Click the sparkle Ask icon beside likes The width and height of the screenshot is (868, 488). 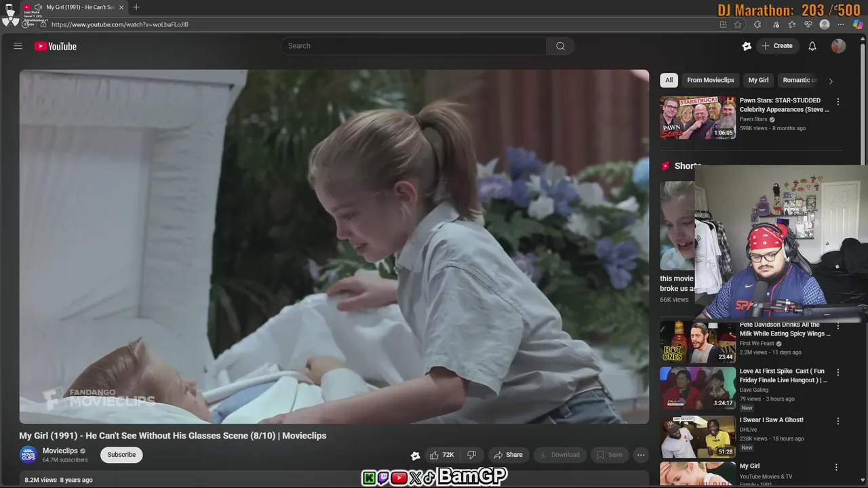(x=415, y=455)
